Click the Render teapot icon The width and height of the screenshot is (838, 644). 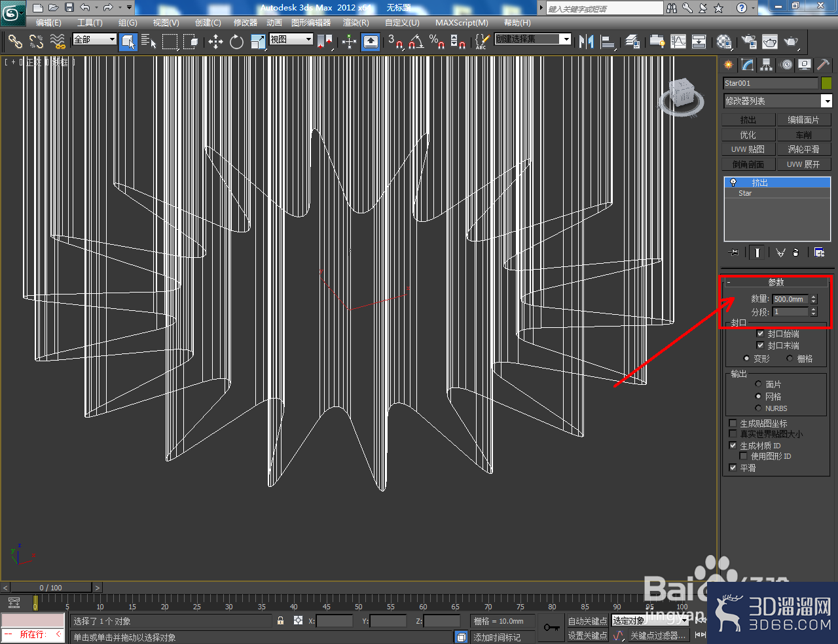point(792,42)
